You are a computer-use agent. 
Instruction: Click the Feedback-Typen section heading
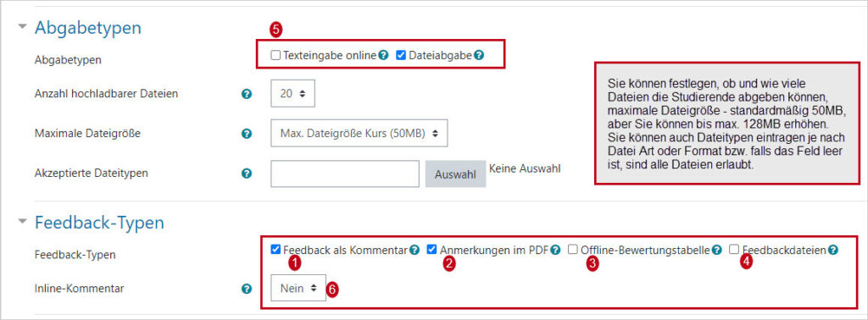pos(100,223)
